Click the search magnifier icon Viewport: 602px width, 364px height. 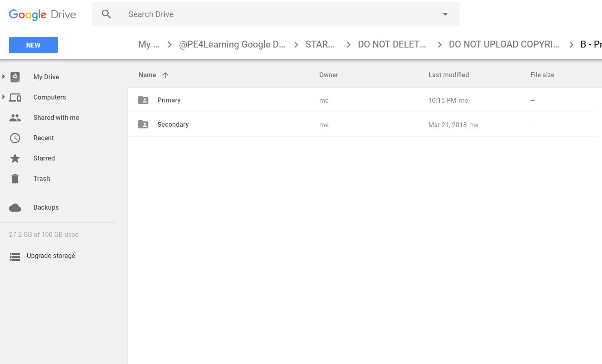point(106,14)
